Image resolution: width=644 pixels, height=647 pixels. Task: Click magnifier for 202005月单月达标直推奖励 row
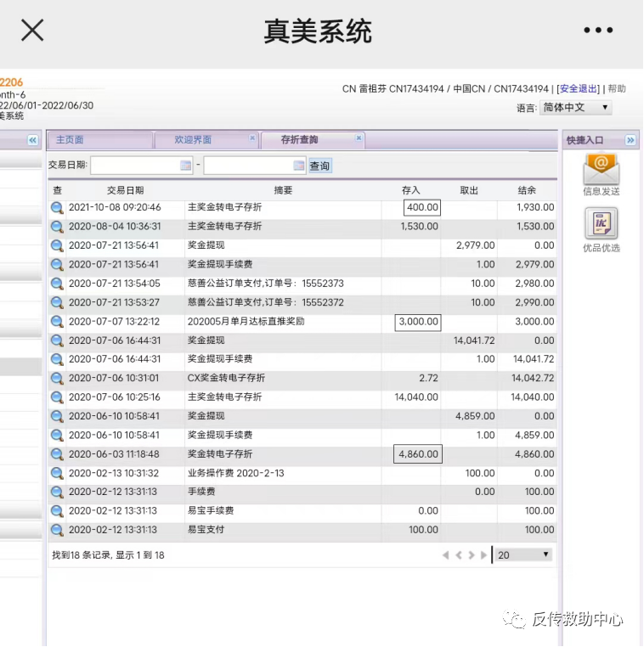57,322
